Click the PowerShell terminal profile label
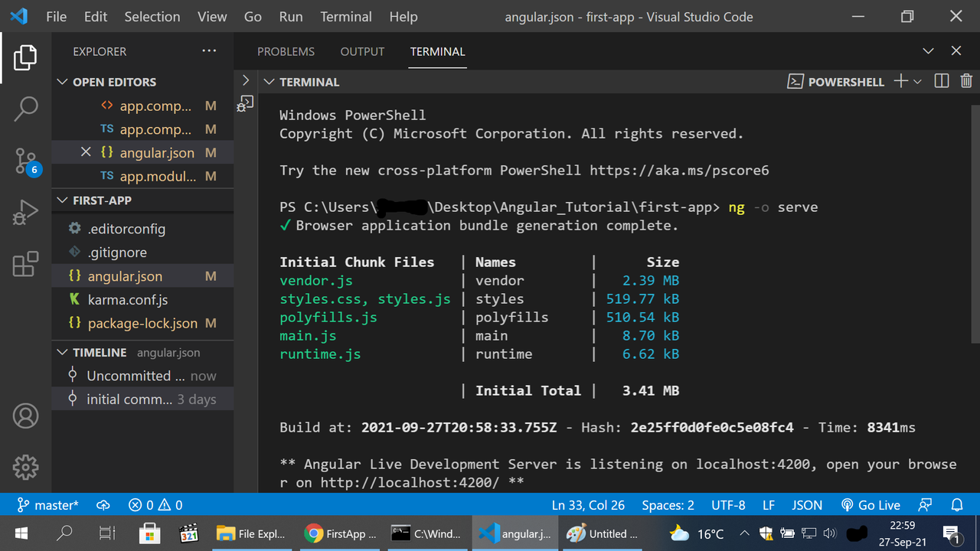This screenshot has width=980, height=551. [x=836, y=81]
